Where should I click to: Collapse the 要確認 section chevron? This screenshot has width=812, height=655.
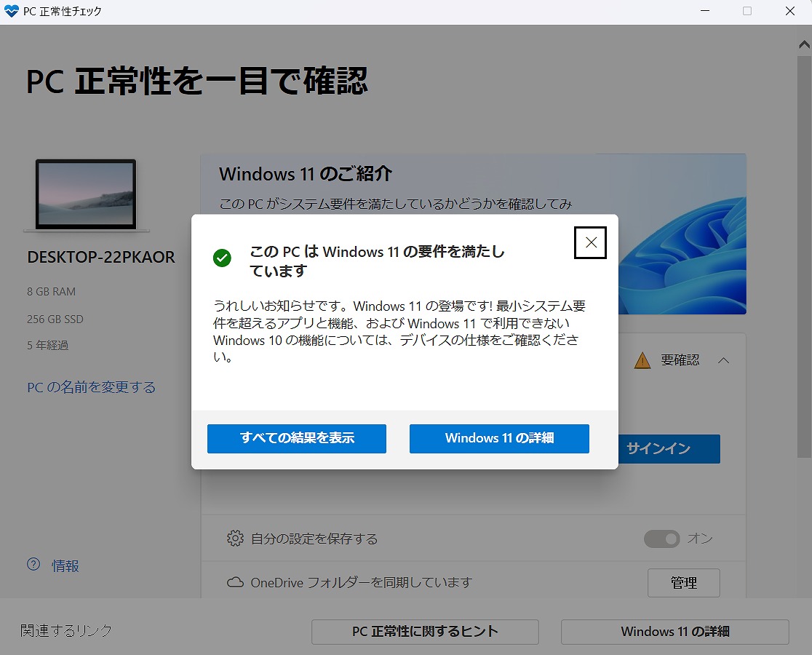point(724,360)
